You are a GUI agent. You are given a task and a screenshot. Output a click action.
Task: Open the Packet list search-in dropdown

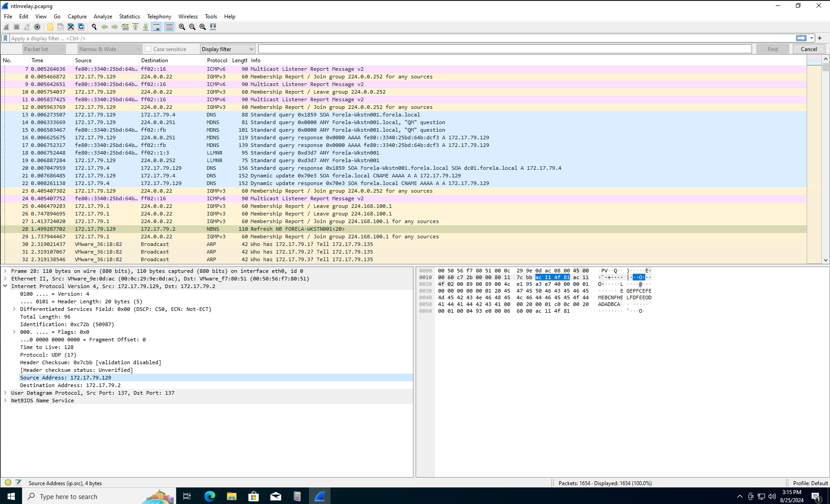coord(44,49)
